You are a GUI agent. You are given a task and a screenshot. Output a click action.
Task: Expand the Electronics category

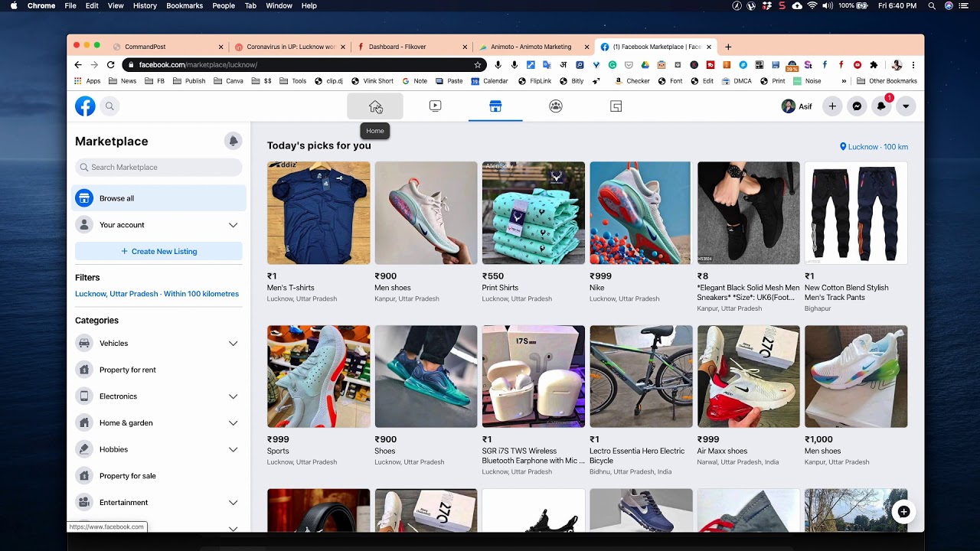point(233,396)
